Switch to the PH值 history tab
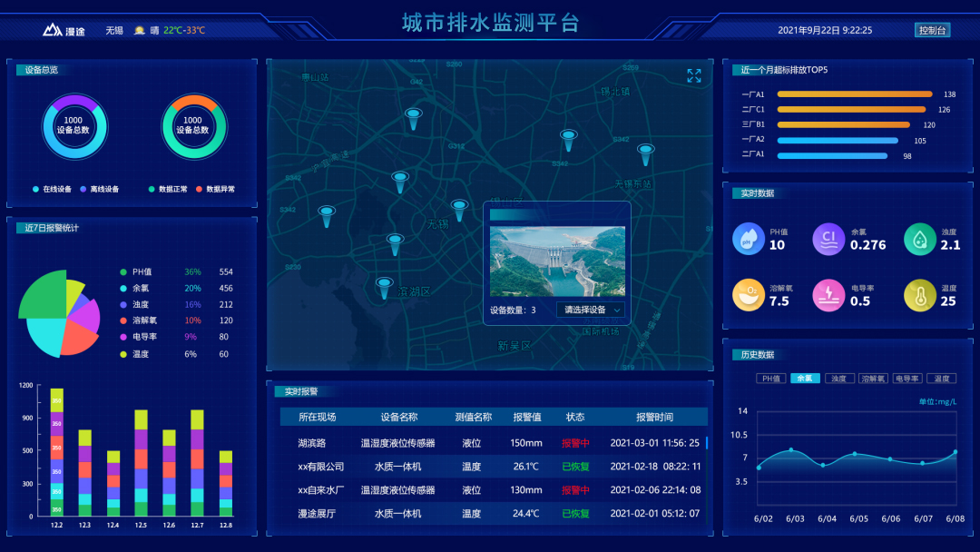 [x=770, y=379]
